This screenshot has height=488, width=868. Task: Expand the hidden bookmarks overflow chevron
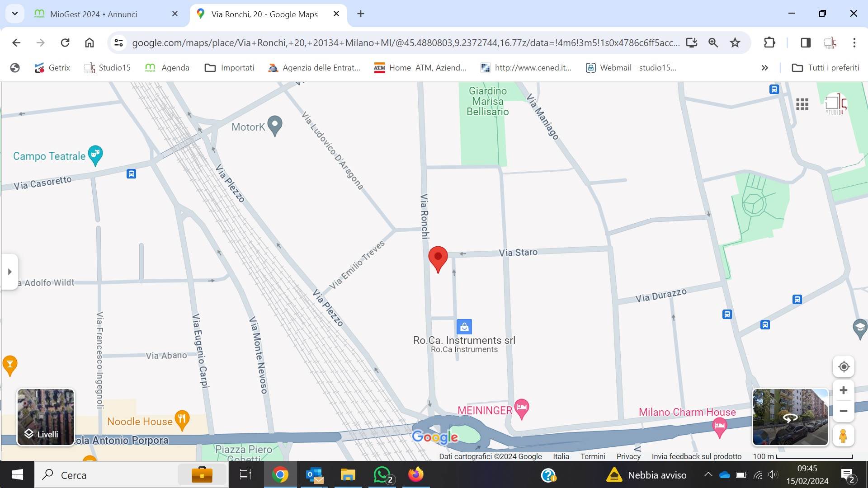tap(764, 68)
